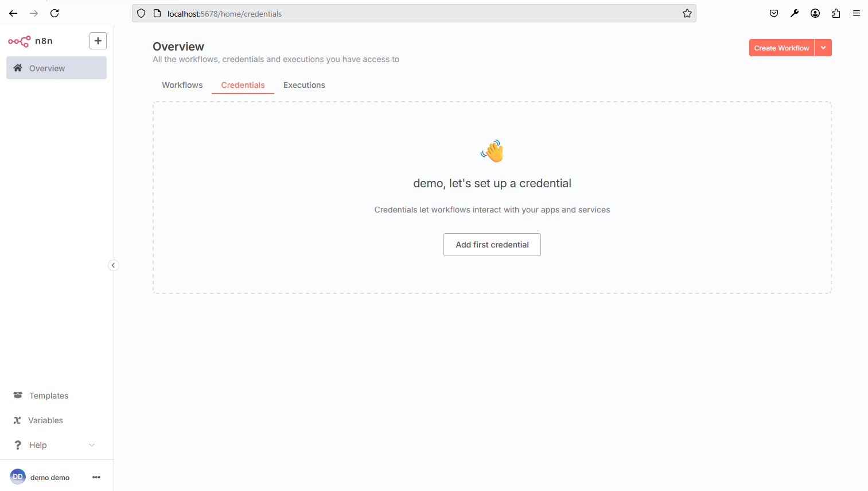Collapse the sidebar with chevron arrow
This screenshot has height=491, width=868.
114,265
